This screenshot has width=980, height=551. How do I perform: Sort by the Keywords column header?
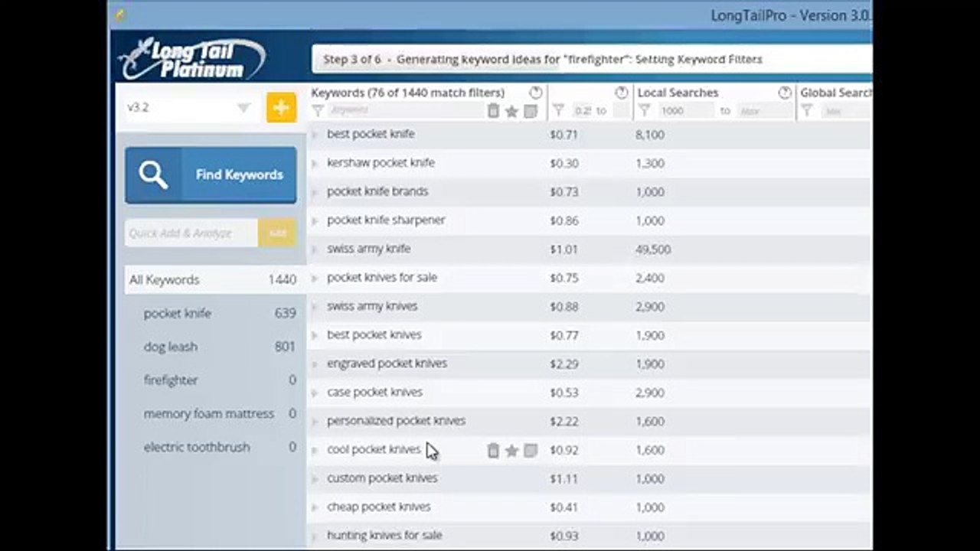[407, 93]
